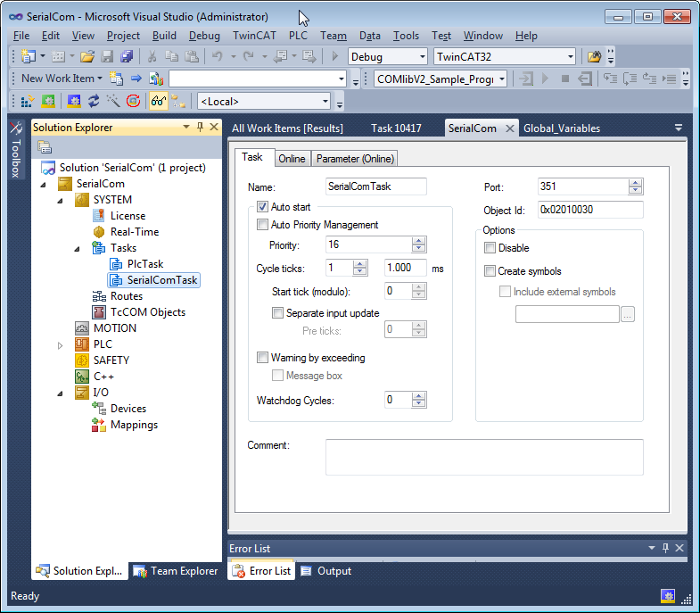Screen dimensions: 700x613
Task: Pin the Solution Explorer panel
Action: click(200, 127)
